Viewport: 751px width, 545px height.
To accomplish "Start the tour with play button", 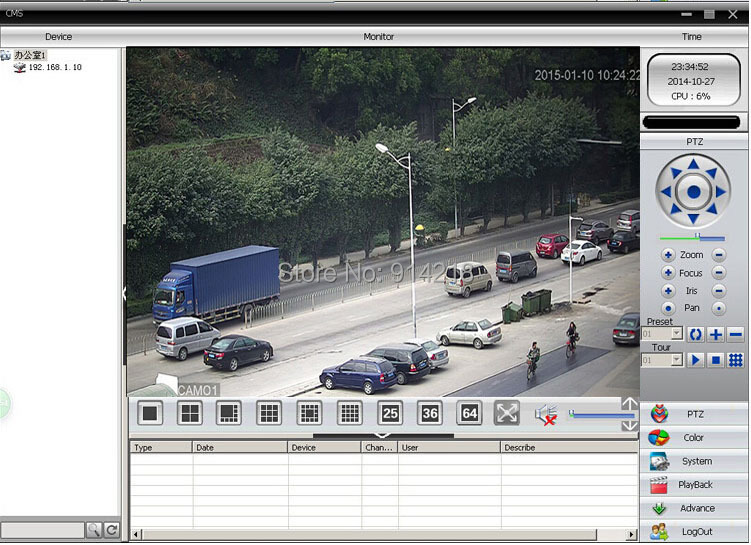I will click(x=696, y=360).
